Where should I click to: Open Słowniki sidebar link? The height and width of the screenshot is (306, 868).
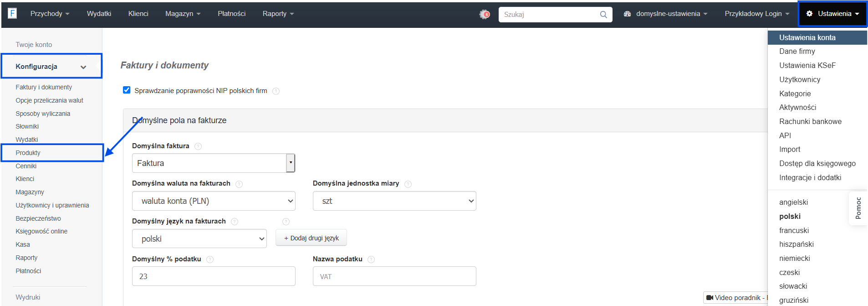tap(27, 127)
